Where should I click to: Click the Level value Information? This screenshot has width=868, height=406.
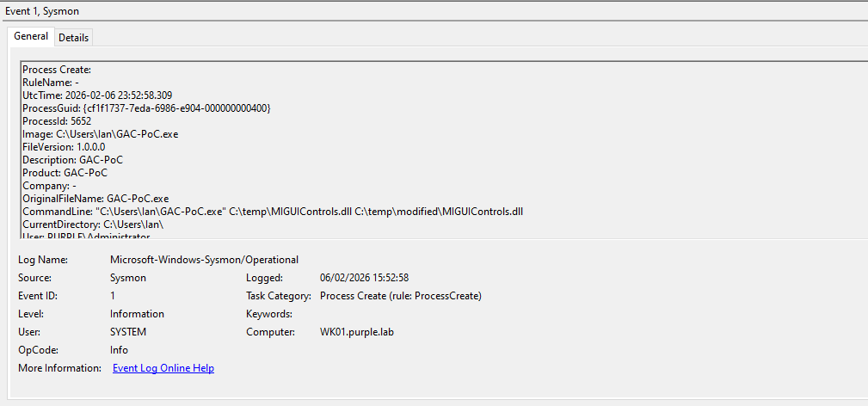point(137,314)
